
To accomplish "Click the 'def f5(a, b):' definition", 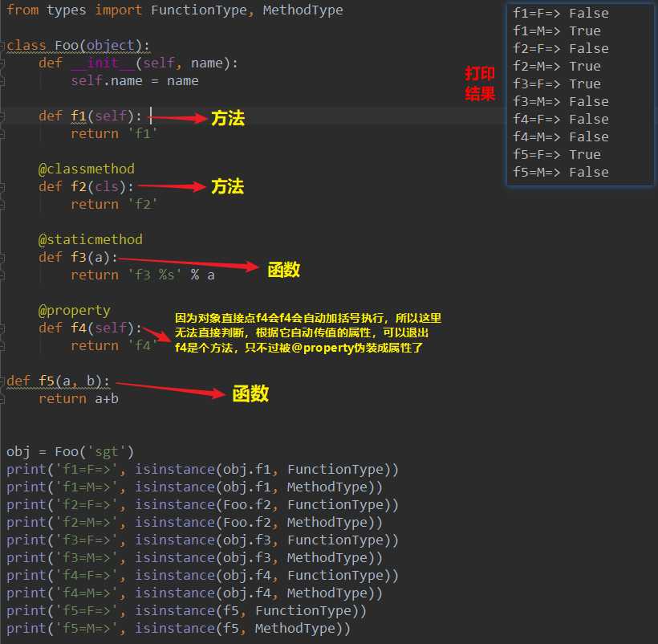I will [58, 381].
